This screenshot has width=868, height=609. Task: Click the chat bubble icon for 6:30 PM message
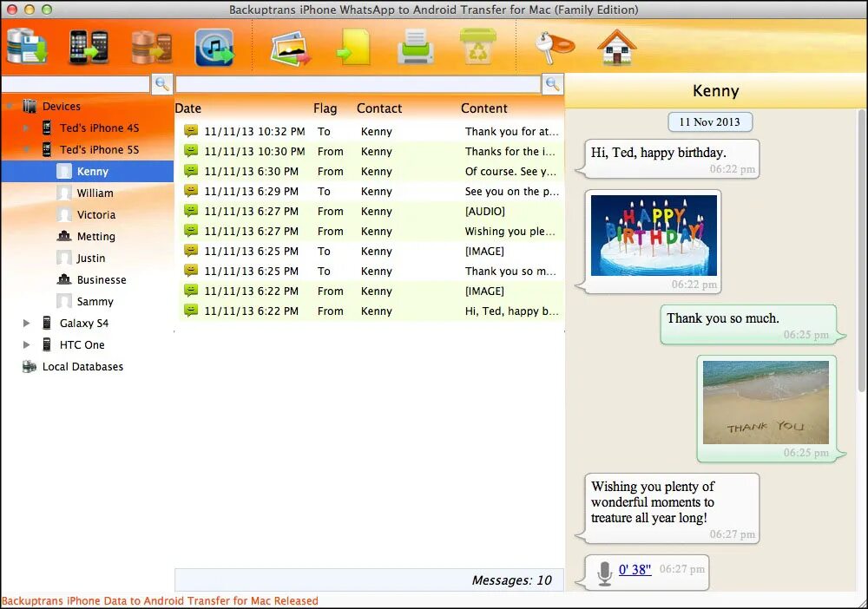click(191, 171)
